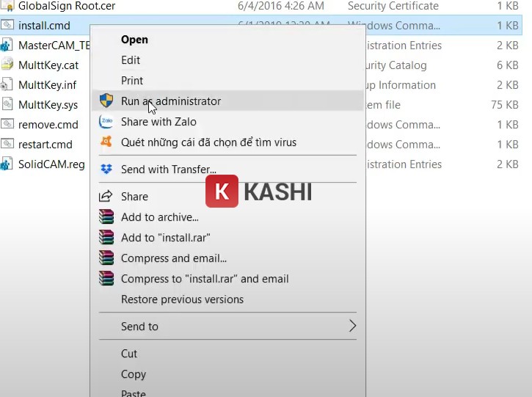Select the remove.cmd file name
Viewport: 532px width, 397px height.
click(x=48, y=125)
